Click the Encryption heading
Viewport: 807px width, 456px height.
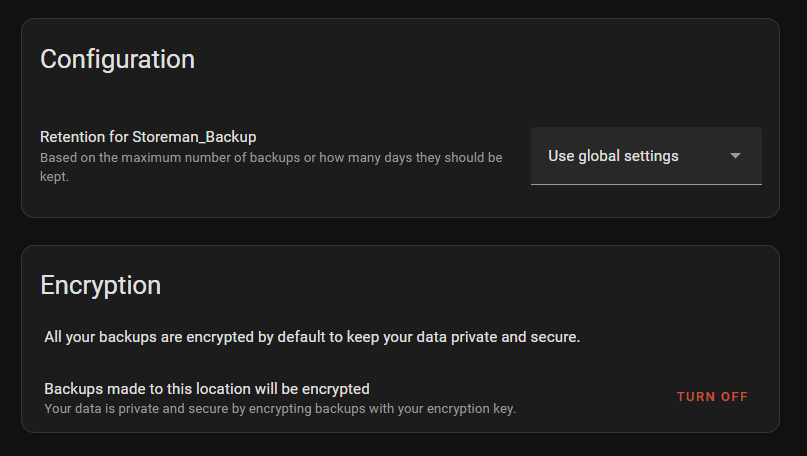(100, 285)
